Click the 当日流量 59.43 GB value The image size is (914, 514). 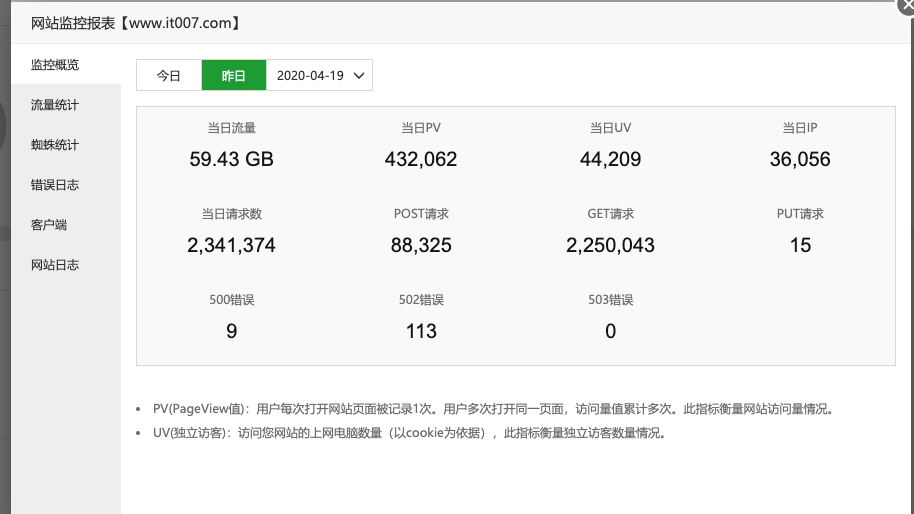point(231,159)
